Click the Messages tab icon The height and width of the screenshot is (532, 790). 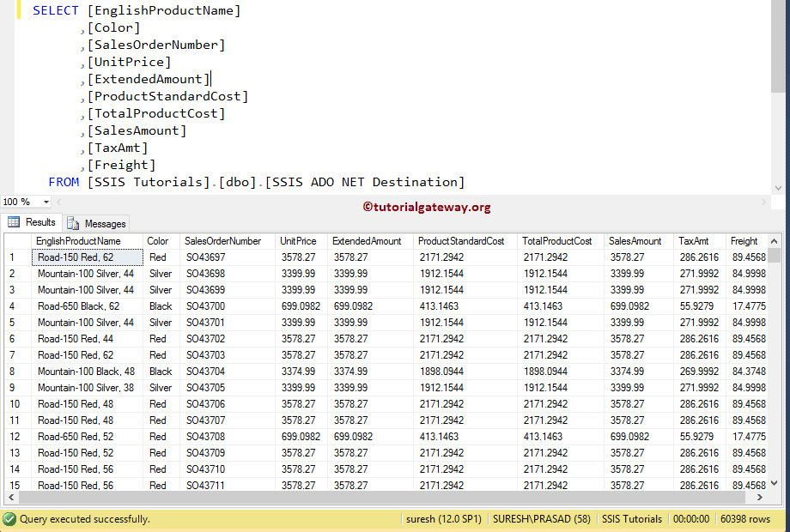pos(73,223)
